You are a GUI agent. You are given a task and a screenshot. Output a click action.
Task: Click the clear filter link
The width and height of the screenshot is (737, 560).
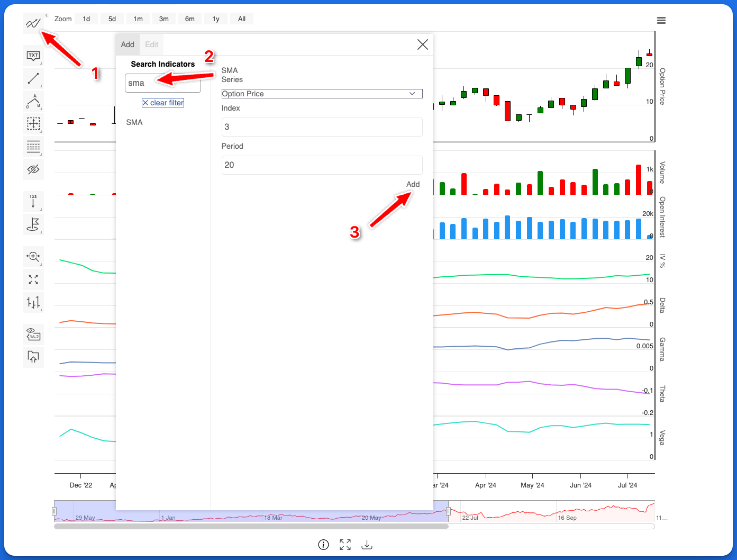click(x=163, y=103)
